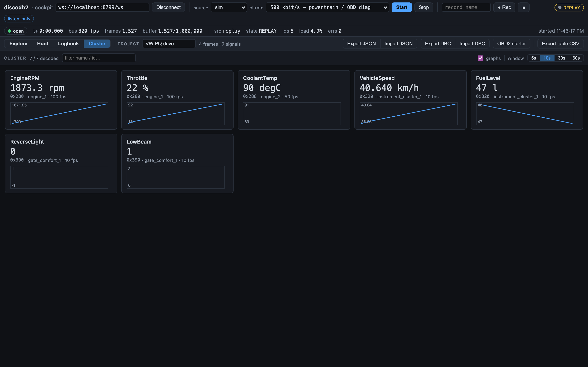
Task: Switch to the Explore tab
Action: pyautogui.click(x=18, y=44)
